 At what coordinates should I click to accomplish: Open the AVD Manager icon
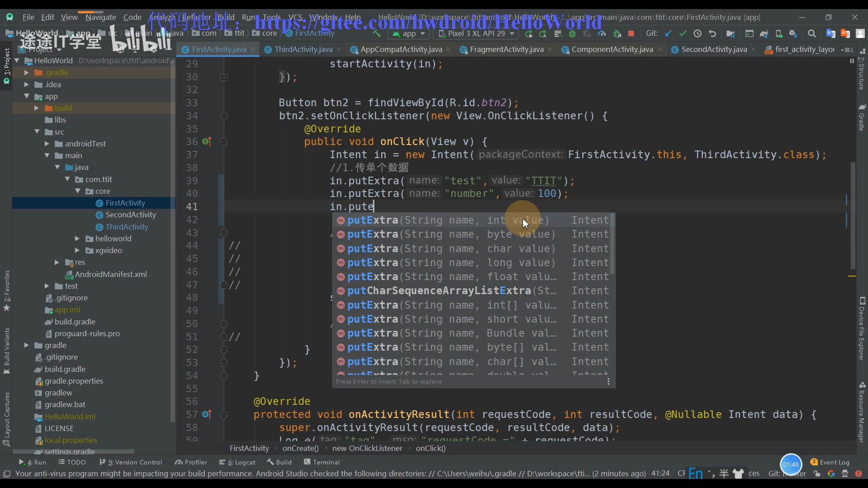(778, 33)
